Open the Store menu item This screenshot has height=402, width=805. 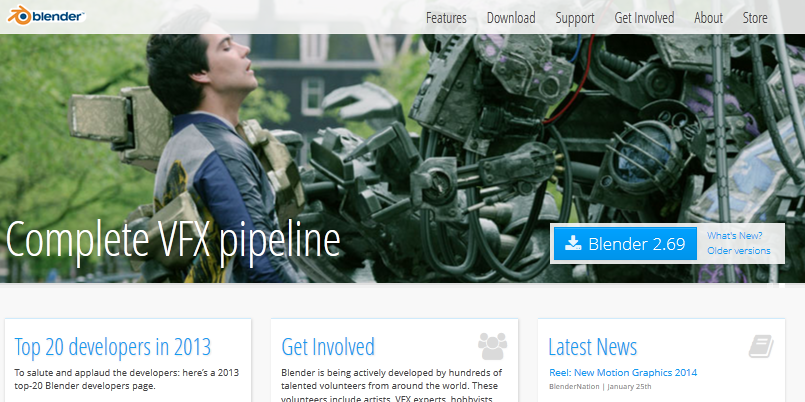(x=755, y=18)
